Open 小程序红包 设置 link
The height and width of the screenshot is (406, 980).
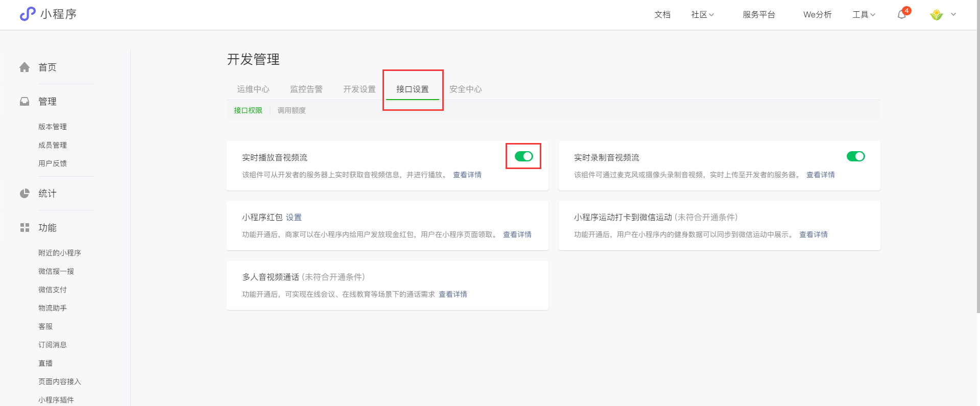coord(294,218)
